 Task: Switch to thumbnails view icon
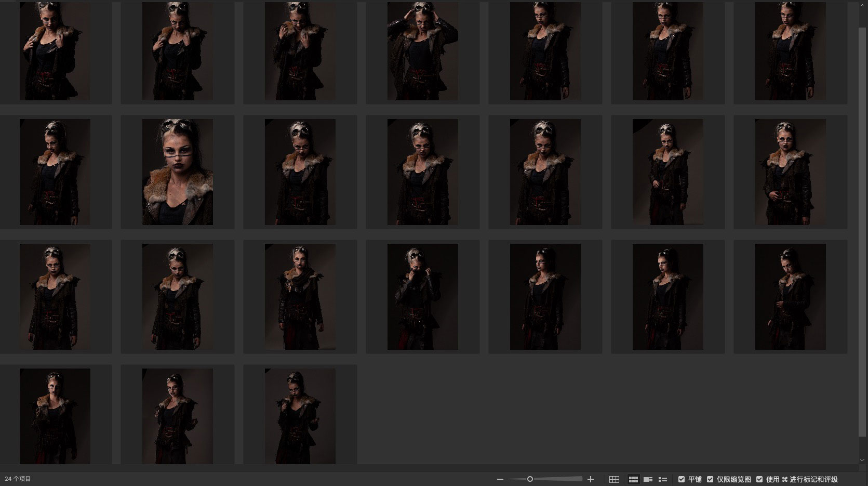[633, 479]
